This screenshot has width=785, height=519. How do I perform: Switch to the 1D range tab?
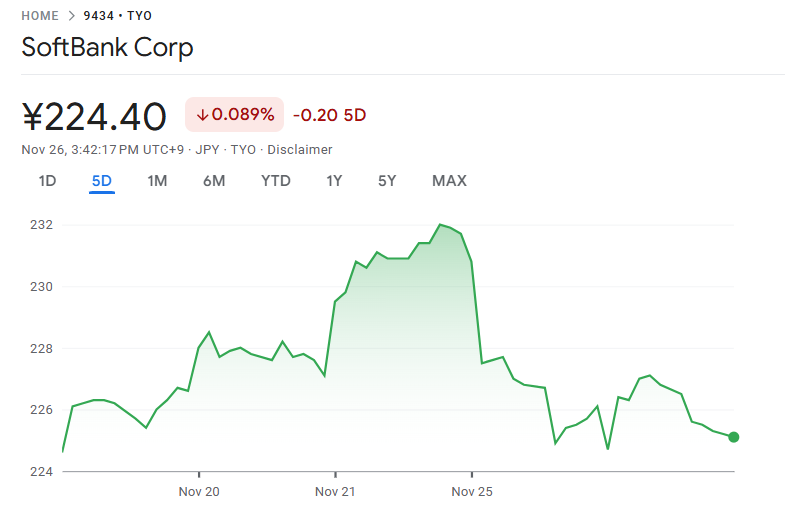(x=47, y=181)
